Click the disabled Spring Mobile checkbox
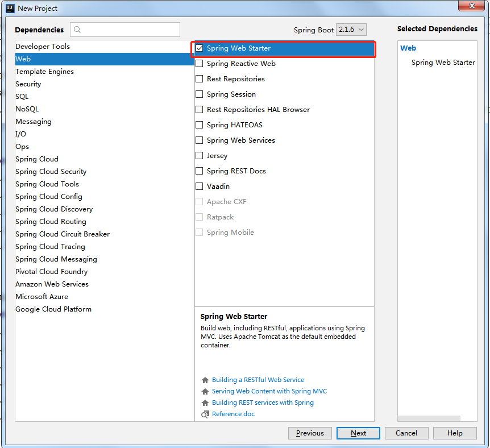This screenshot has width=490, height=448. [x=199, y=233]
